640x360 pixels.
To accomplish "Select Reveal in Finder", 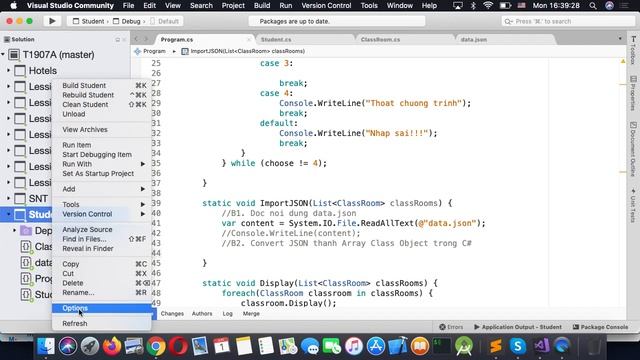I will [x=102, y=249].
